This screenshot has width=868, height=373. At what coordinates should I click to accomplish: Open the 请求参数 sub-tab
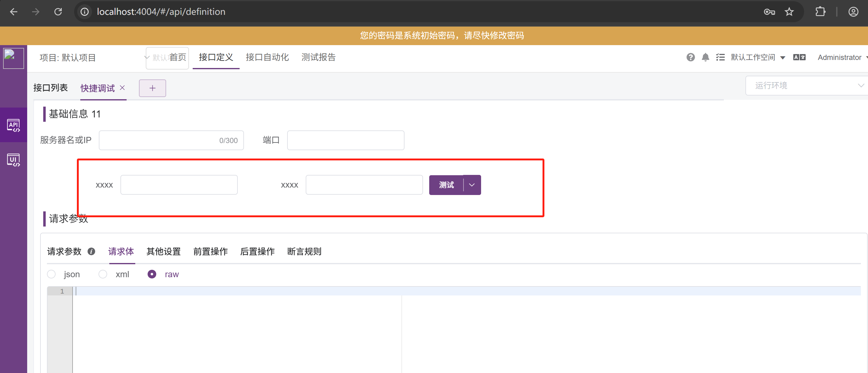point(64,252)
